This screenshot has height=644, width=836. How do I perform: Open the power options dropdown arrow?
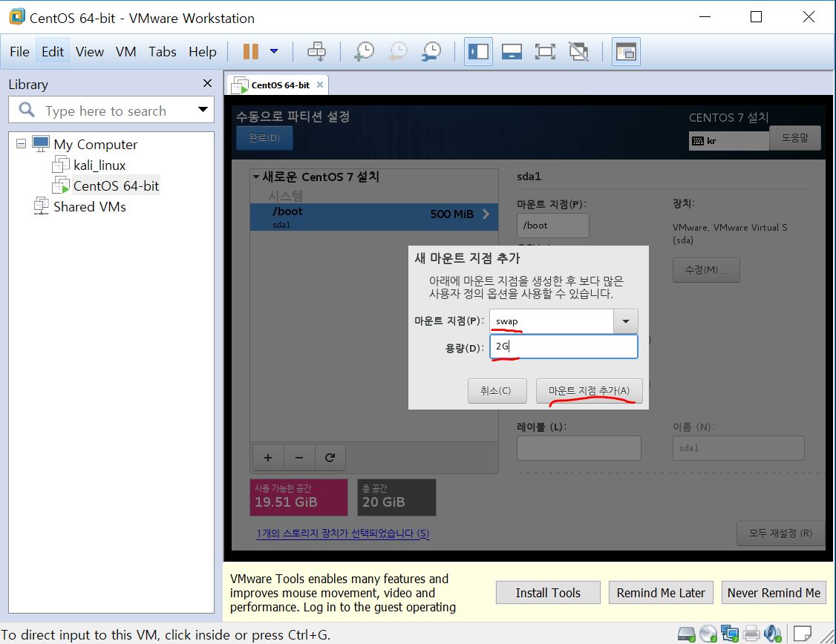[x=274, y=52]
